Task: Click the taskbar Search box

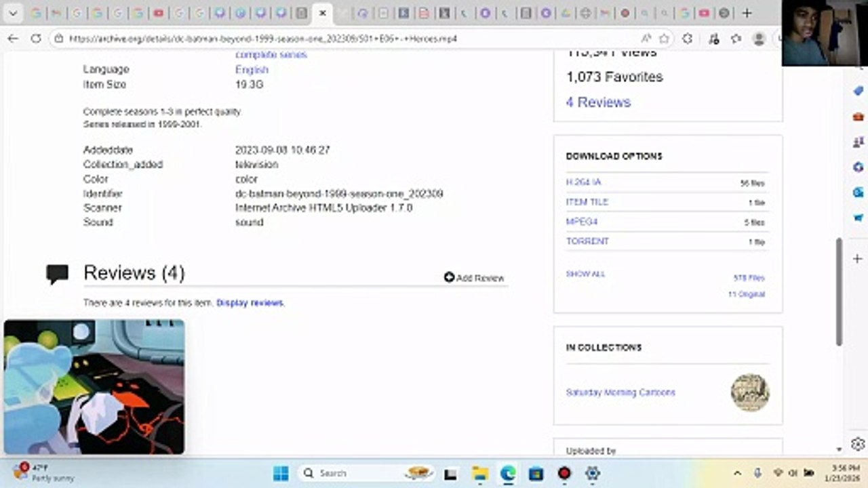Action: coord(367,473)
